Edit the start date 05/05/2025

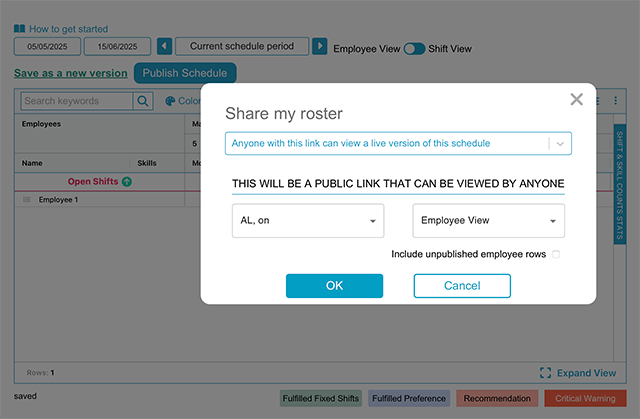pos(47,47)
